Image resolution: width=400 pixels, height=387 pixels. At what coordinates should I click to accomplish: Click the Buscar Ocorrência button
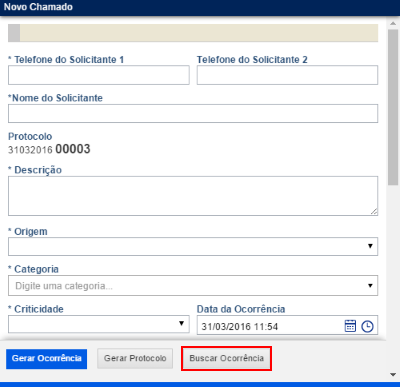pos(227,358)
